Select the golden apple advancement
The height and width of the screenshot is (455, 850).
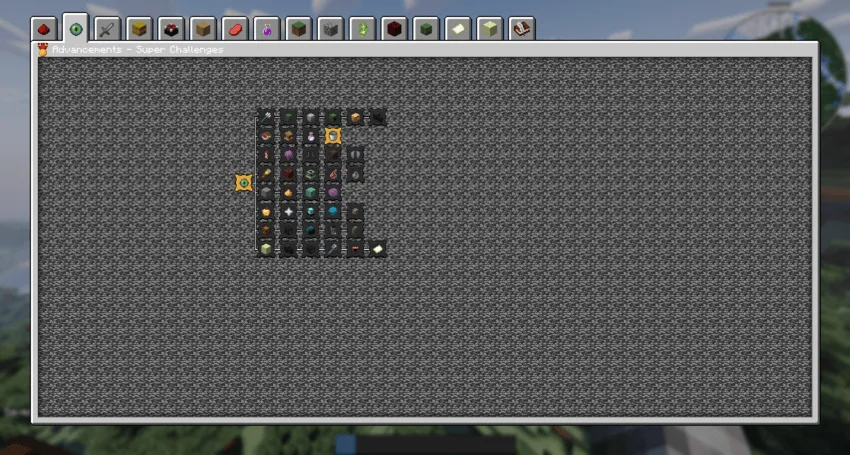click(266, 212)
